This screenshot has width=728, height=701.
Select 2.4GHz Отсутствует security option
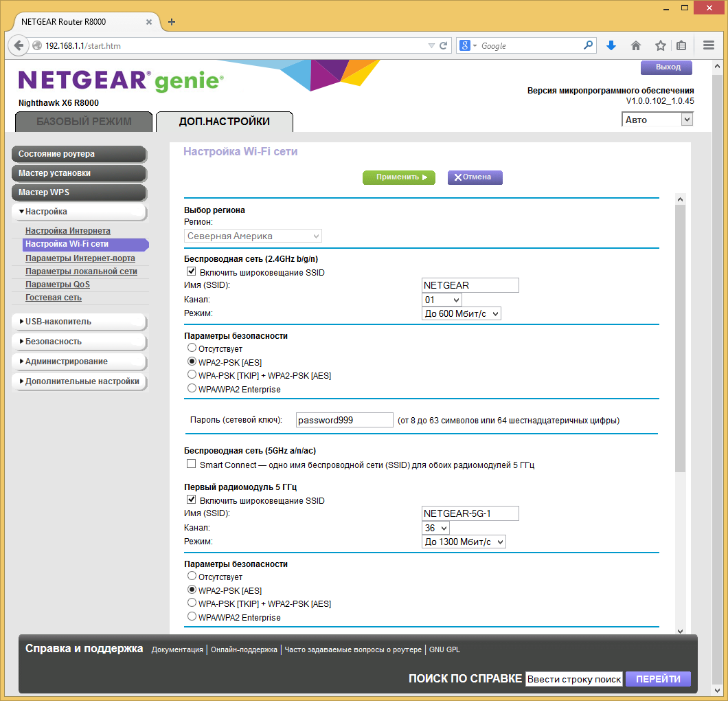point(192,348)
